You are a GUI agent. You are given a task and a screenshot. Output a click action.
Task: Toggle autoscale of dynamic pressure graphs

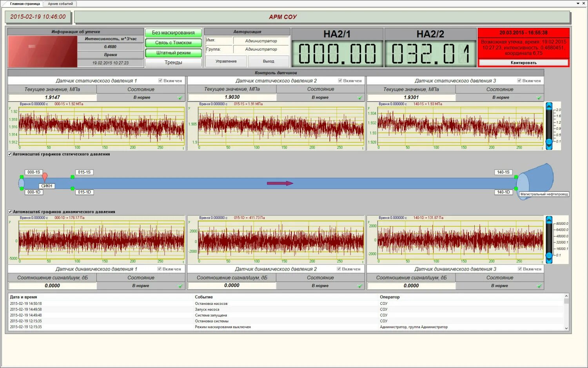pos(10,212)
